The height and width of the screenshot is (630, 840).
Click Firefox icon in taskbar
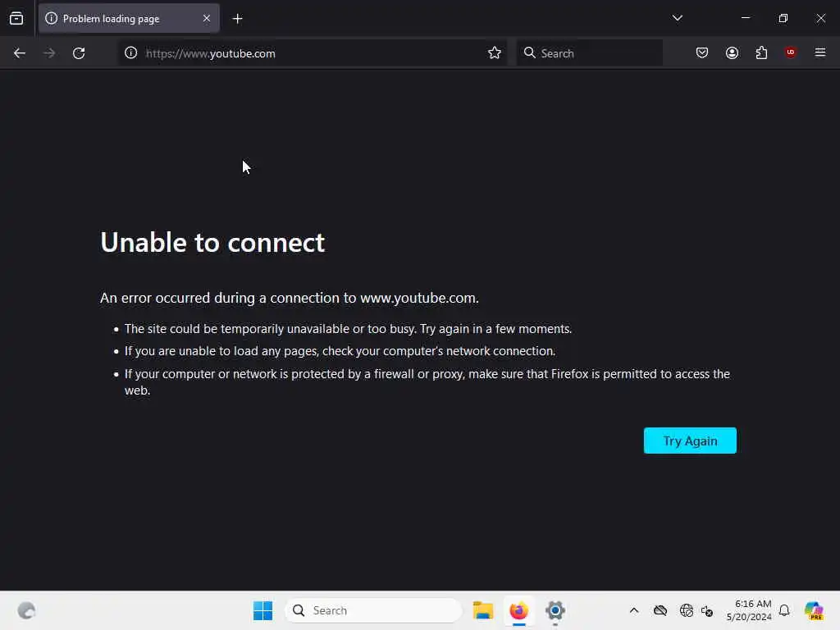point(518,610)
